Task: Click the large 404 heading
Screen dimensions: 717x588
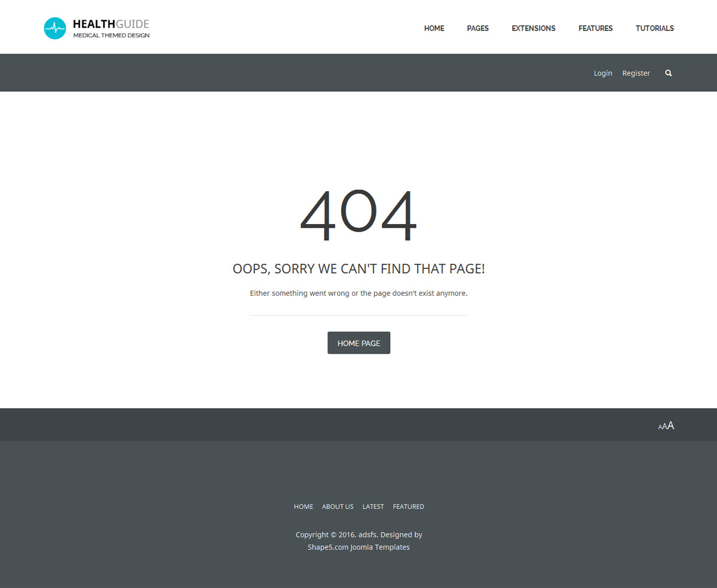Action: point(358,215)
